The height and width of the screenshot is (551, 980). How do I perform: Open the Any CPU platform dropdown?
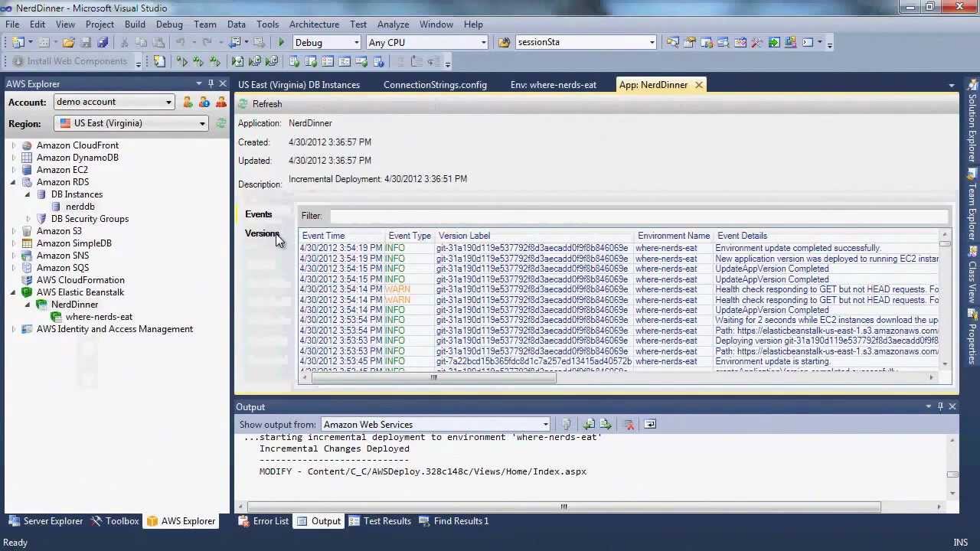(483, 43)
